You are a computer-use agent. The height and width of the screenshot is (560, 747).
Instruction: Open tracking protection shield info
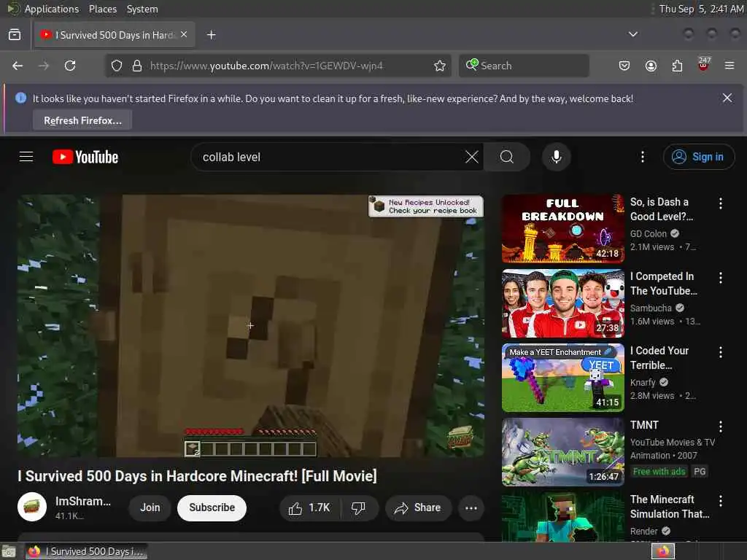click(x=117, y=66)
